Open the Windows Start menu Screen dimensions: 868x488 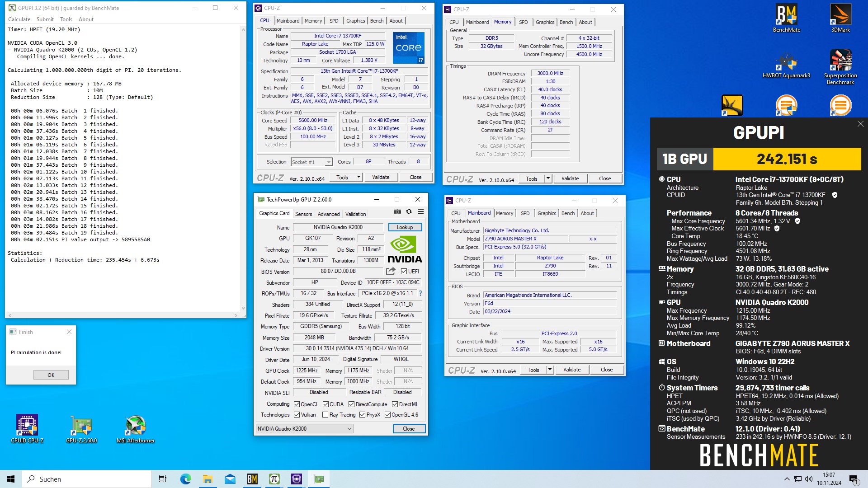point(11,479)
